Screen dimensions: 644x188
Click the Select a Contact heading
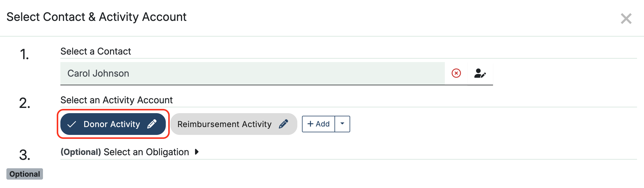[96, 51]
